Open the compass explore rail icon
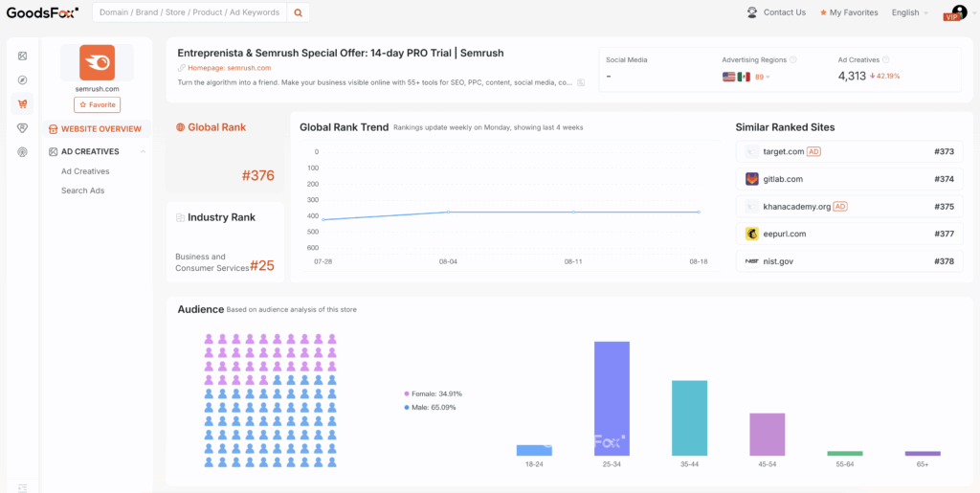The height and width of the screenshot is (493, 980). pos(23,80)
